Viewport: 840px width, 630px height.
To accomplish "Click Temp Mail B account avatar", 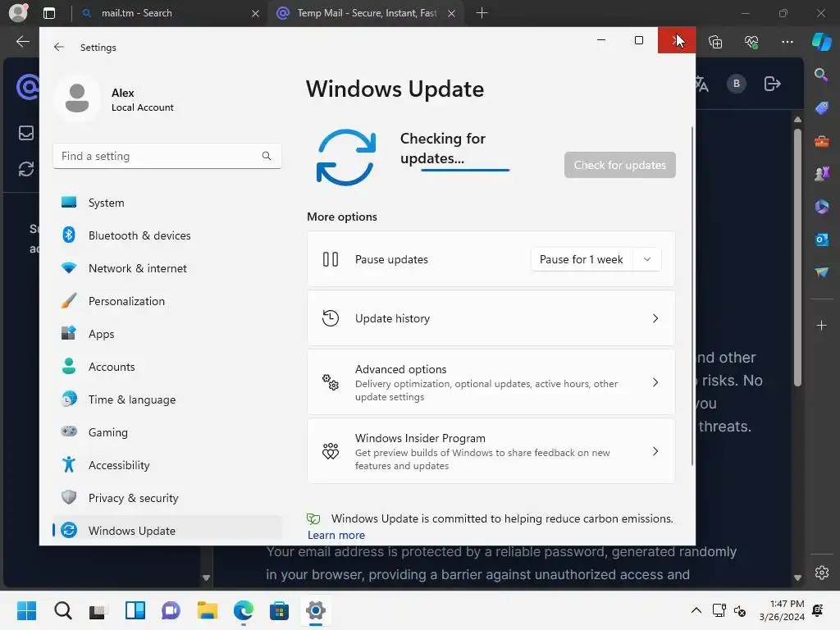I will pos(737,84).
